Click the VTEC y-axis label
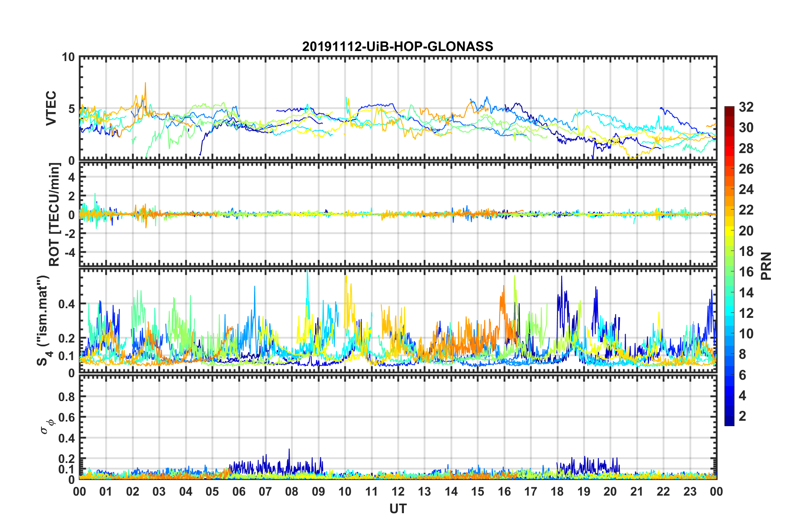Image resolution: width=796 pixels, height=532 pixels. (51, 108)
